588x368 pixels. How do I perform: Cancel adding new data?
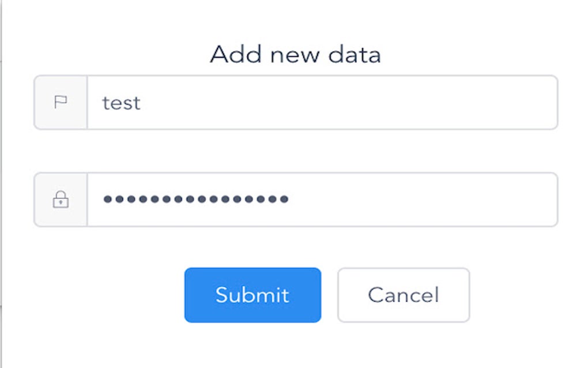404,295
